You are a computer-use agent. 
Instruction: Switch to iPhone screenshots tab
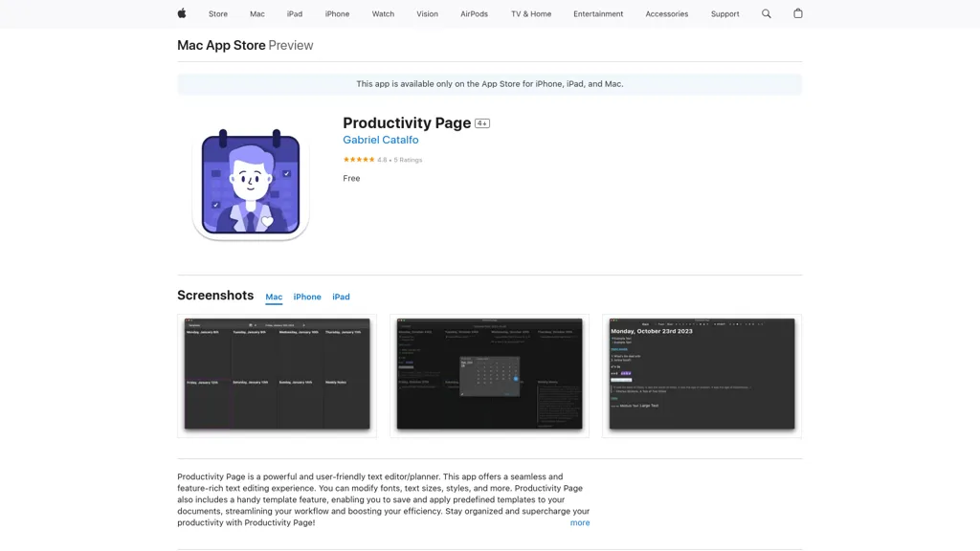coord(307,297)
